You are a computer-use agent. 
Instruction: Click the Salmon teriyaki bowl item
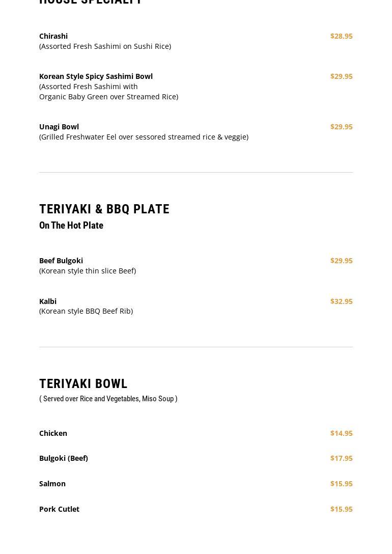click(x=52, y=484)
